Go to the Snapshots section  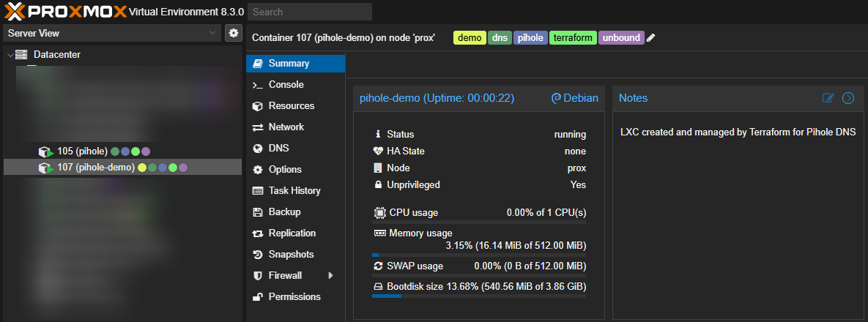pyautogui.click(x=291, y=255)
